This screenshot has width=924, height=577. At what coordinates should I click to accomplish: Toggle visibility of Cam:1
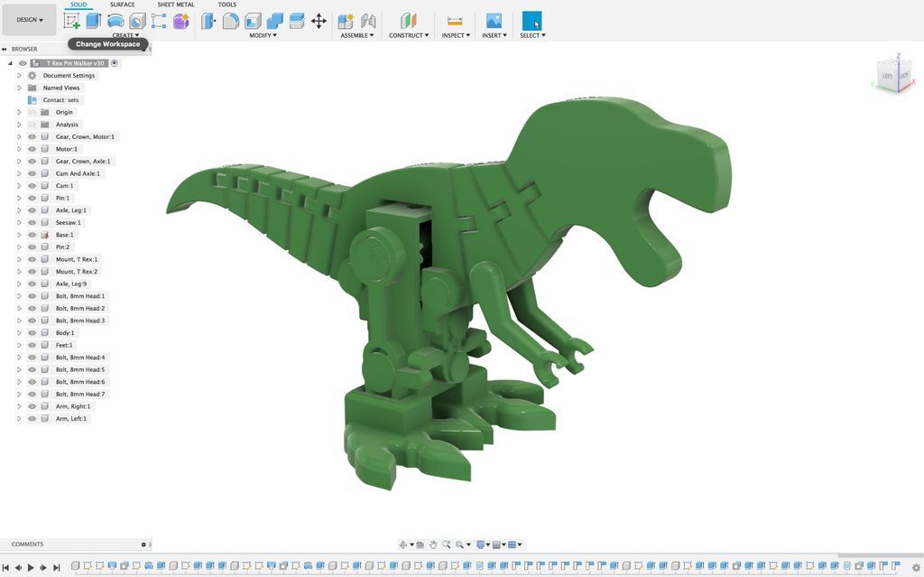(x=32, y=186)
